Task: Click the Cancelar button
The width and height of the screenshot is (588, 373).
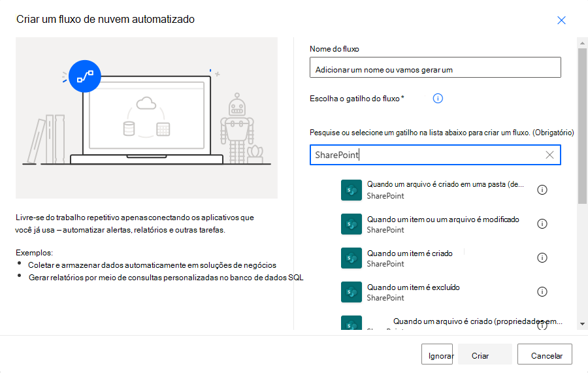Action: click(545, 354)
